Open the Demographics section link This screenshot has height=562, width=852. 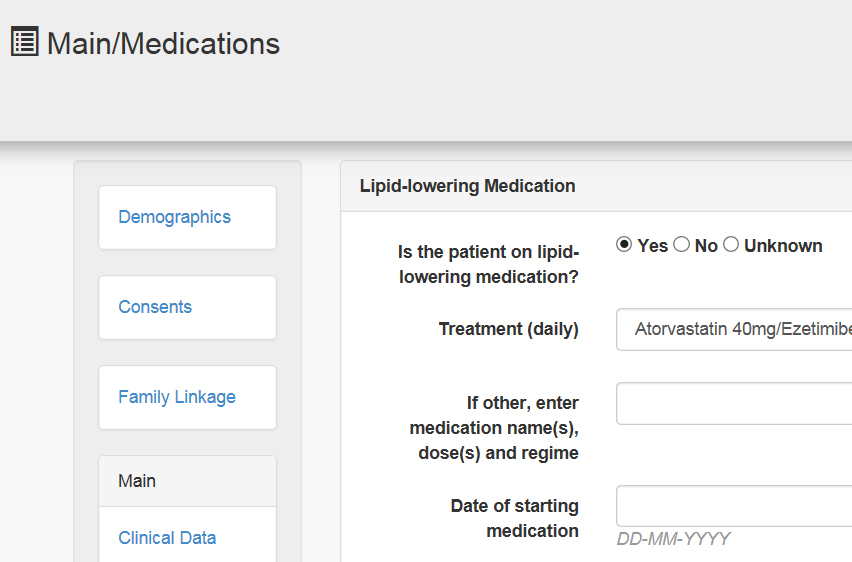tap(174, 217)
